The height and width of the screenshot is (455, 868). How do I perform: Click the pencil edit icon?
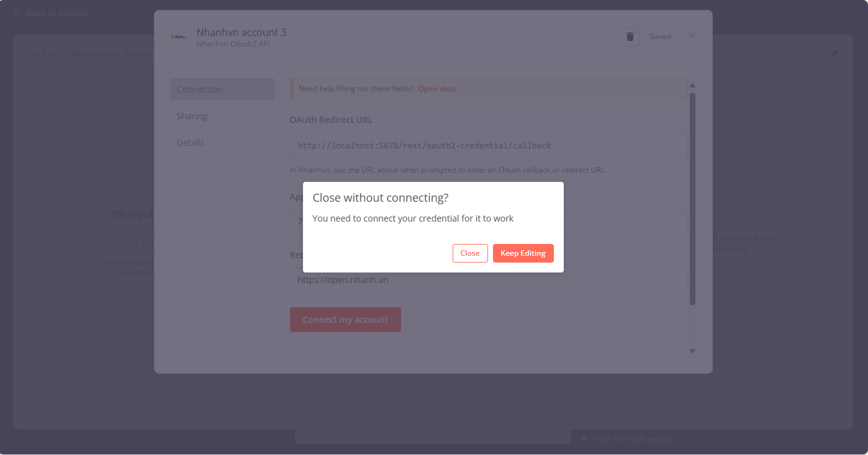coord(834,54)
